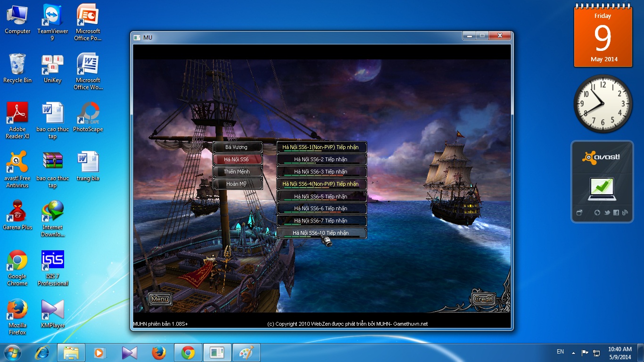Screen dimensions: 644x362
Task: Select the Hà Nội SS6 server group
Action: (x=237, y=159)
